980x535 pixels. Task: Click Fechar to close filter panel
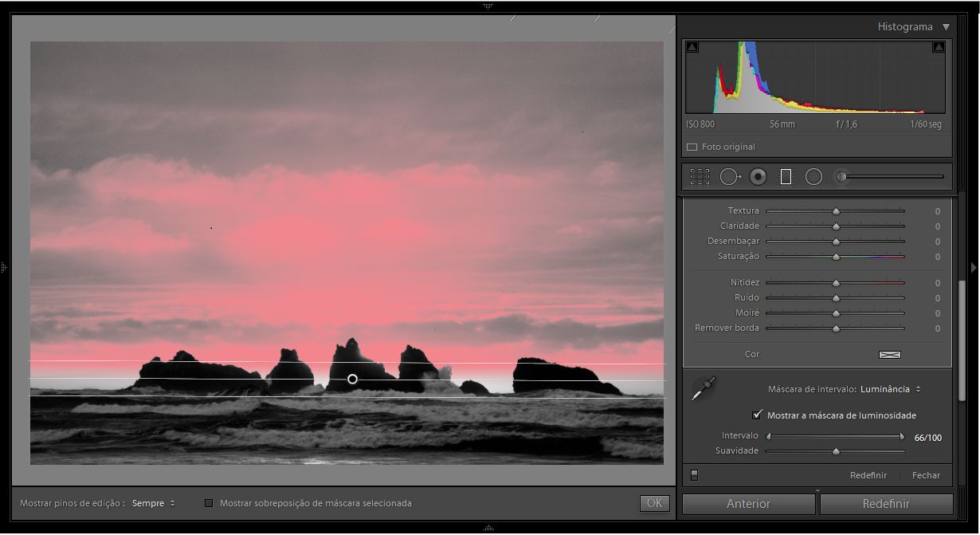pos(926,475)
